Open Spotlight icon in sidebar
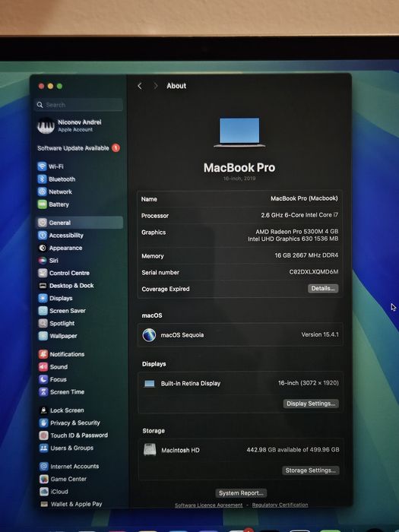 pos(43,323)
